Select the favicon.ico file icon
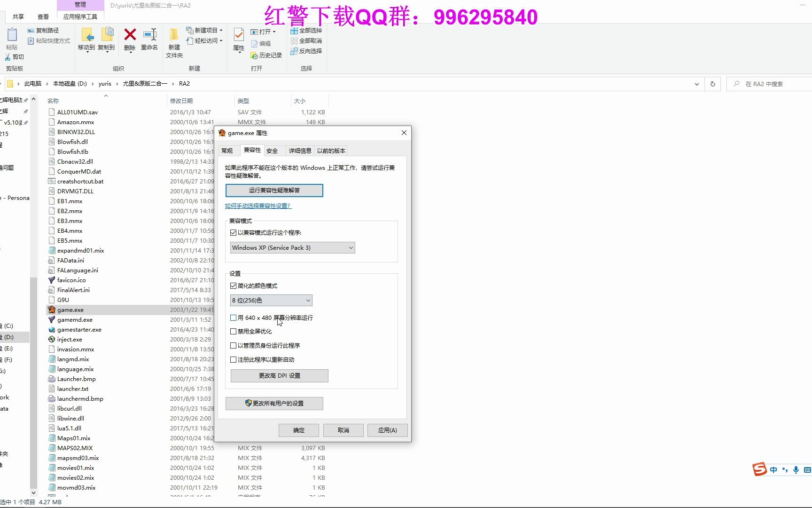Viewport: 812px width, 508px height. point(52,280)
